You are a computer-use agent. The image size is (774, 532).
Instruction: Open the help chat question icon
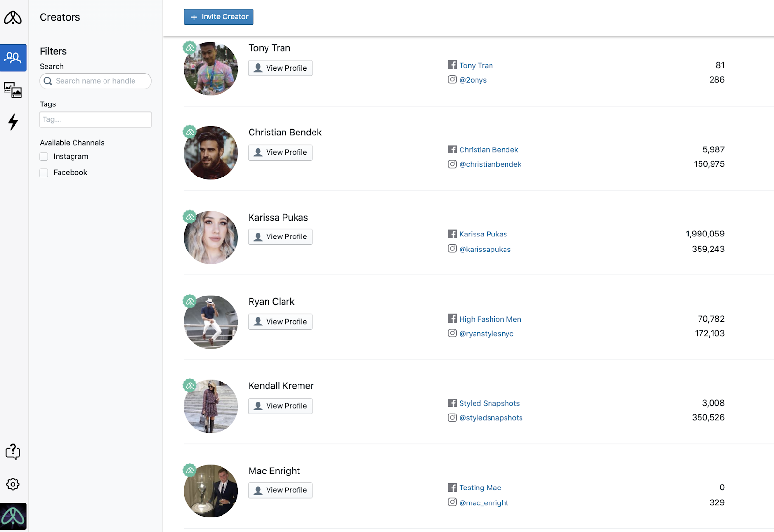coord(13,452)
